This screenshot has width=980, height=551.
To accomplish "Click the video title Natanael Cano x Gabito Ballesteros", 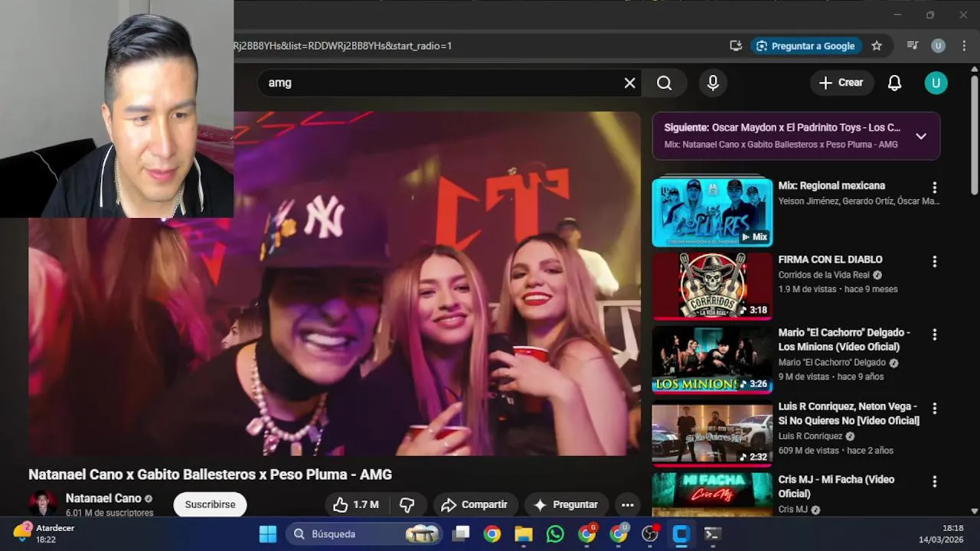I will [210, 474].
